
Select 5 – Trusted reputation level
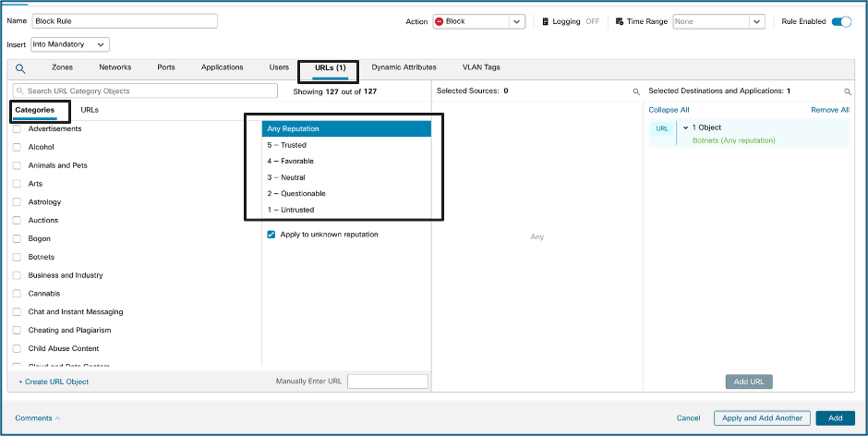[x=346, y=145]
